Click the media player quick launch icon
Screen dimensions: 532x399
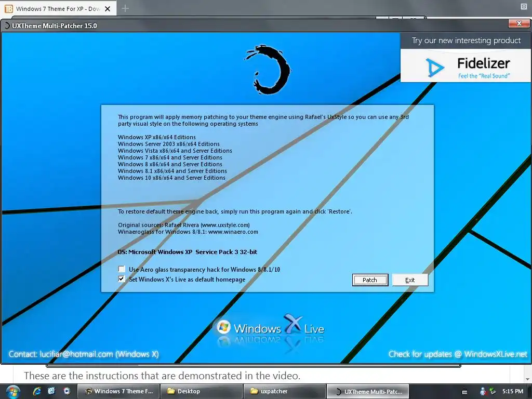[67, 391]
